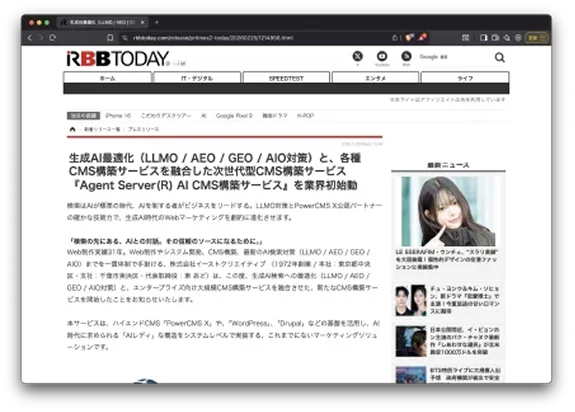This screenshot has height=412, width=575.
Task: Click the address bar URL
Action: point(213,38)
